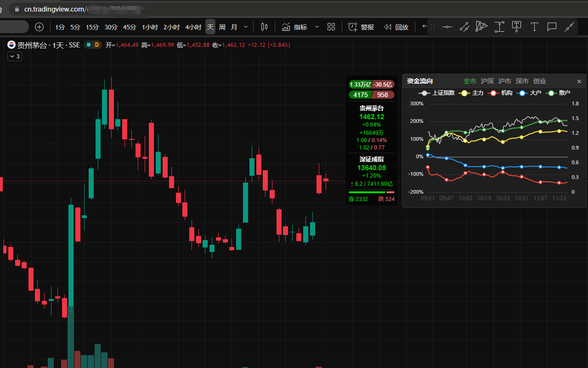Select the 创业 tab in 资金流向
The height and width of the screenshot is (368, 588).
(x=540, y=81)
